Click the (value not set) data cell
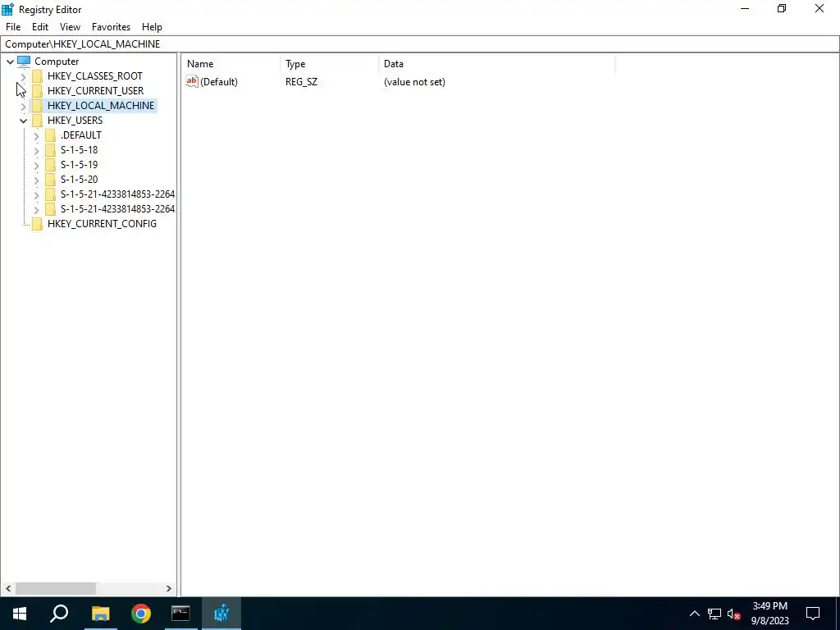 tap(414, 82)
